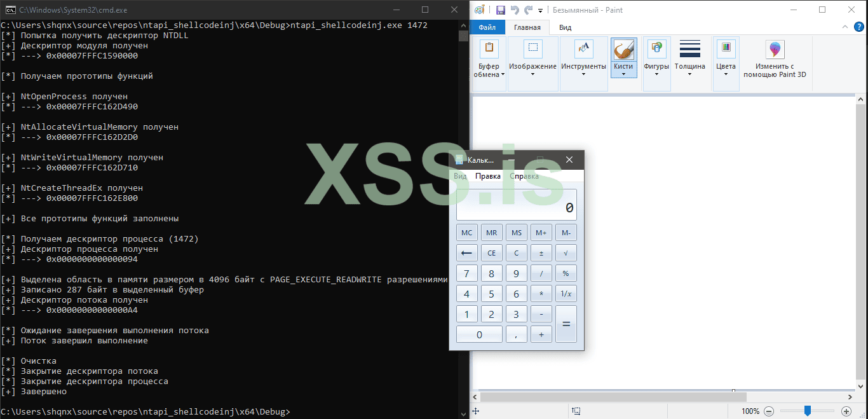Switch to the Главная ribbon tab

pyautogui.click(x=527, y=27)
